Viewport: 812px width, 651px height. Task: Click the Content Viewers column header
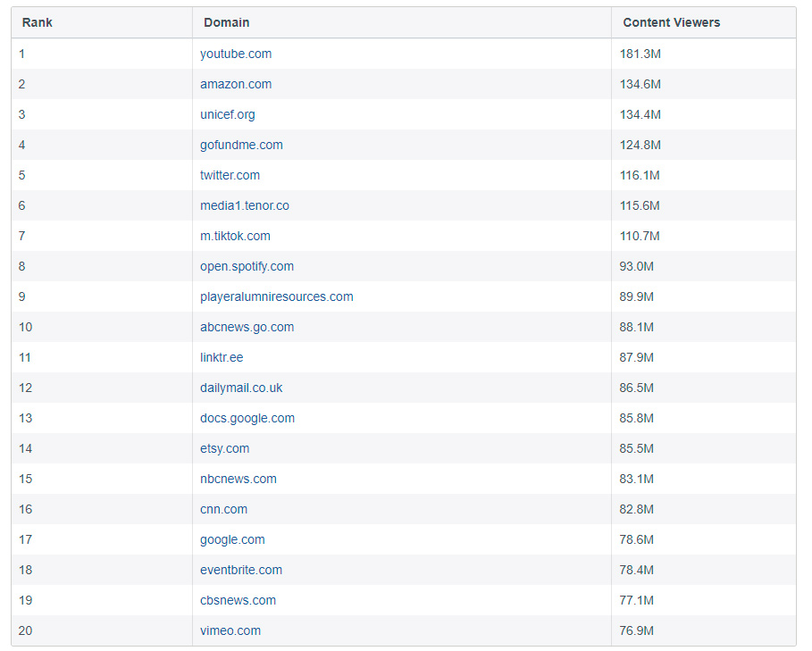tap(671, 22)
